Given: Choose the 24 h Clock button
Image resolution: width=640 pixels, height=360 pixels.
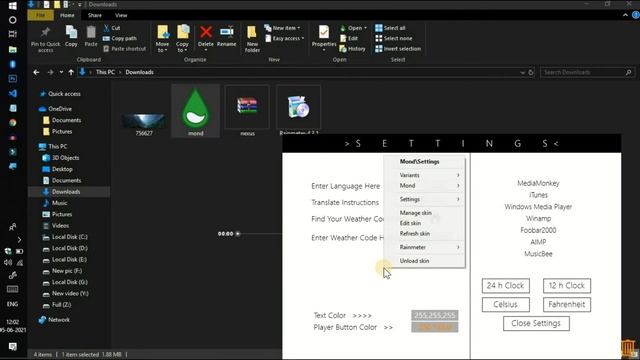Looking at the screenshot, I should tap(505, 286).
